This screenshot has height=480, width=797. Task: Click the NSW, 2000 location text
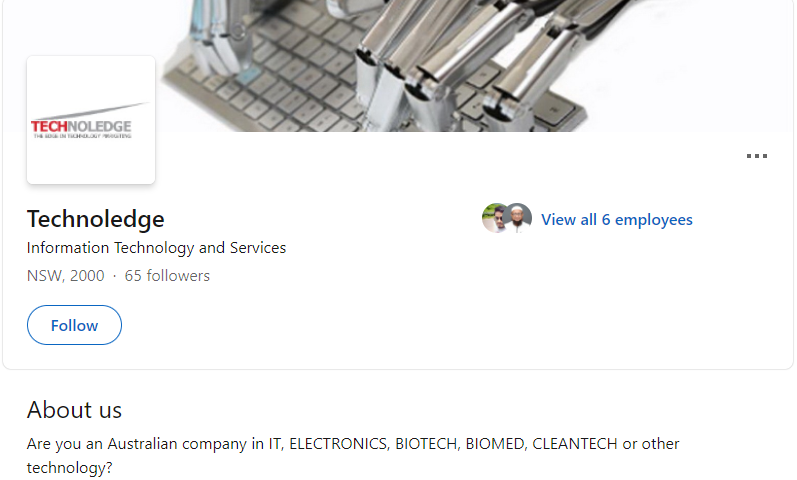tap(66, 276)
